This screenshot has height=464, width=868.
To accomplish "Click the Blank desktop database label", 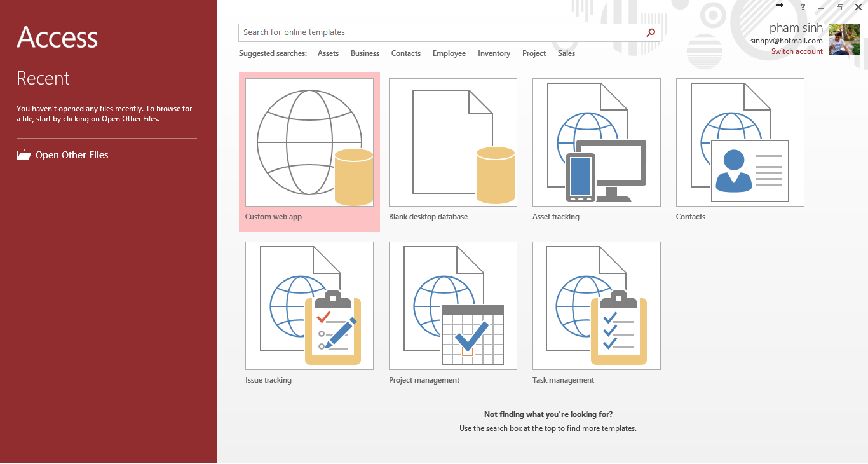I will tap(428, 217).
